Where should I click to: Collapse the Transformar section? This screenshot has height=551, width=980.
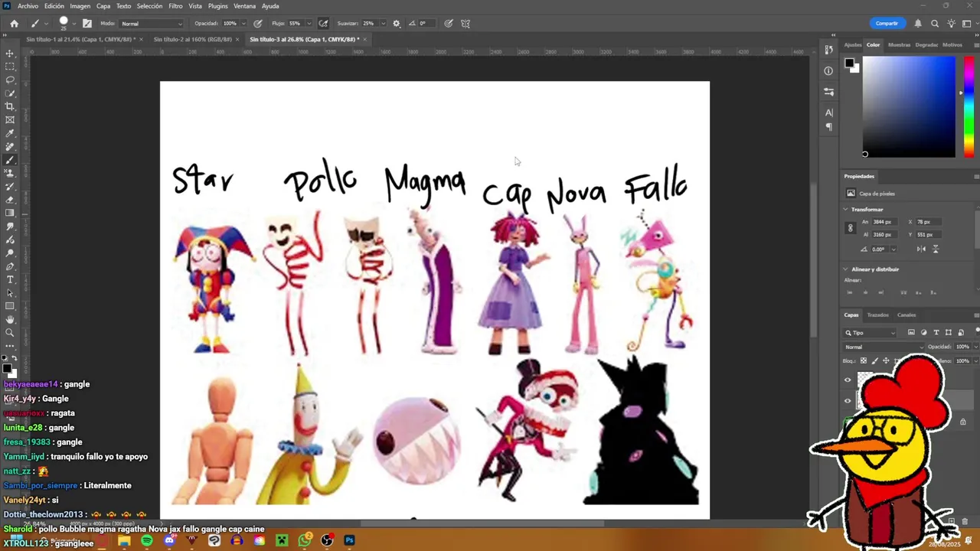846,209
